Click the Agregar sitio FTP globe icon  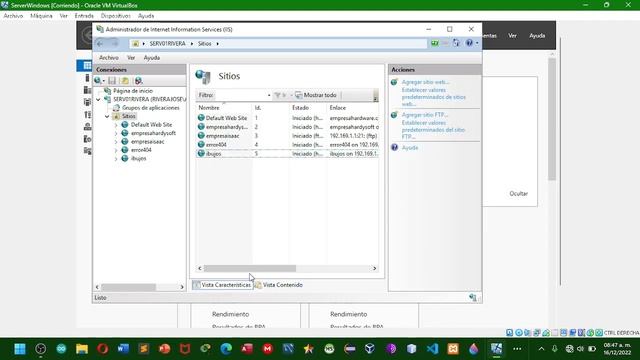click(x=394, y=115)
